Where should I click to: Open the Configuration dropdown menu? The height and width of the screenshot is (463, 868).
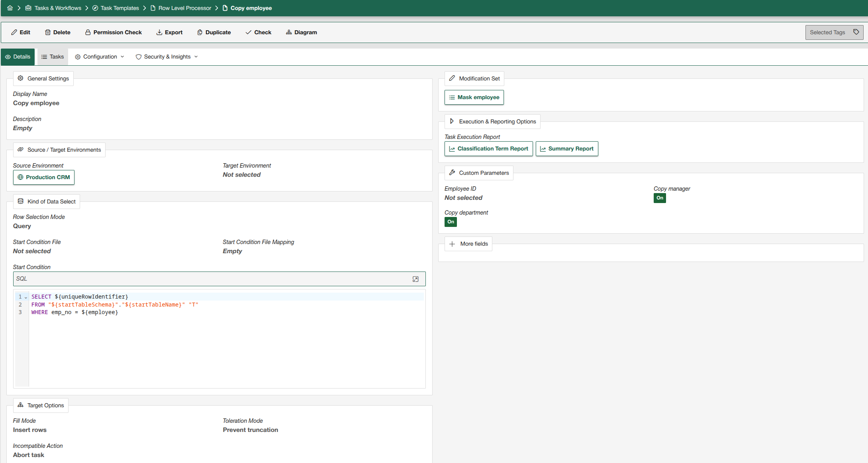click(100, 57)
